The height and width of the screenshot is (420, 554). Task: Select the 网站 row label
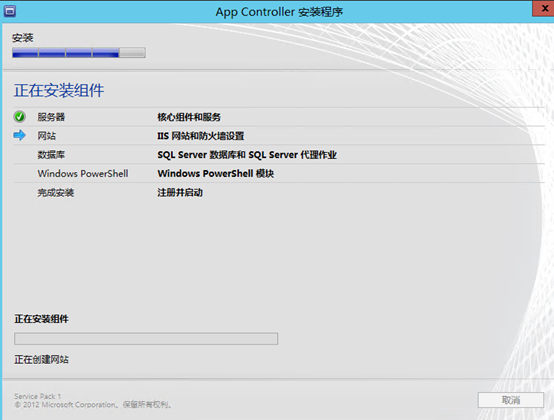(x=47, y=136)
